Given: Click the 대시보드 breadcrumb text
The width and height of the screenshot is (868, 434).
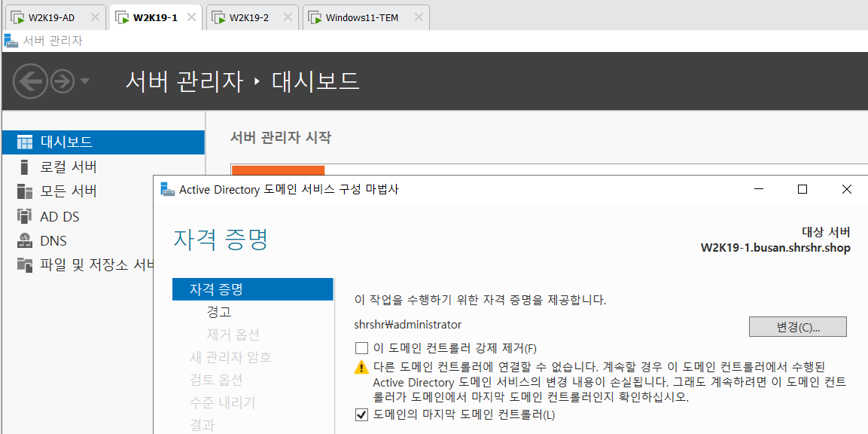Looking at the screenshot, I should click(x=316, y=82).
